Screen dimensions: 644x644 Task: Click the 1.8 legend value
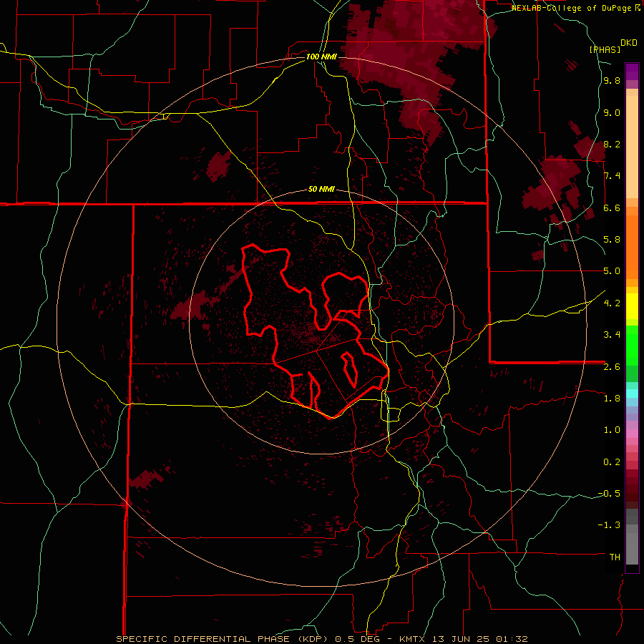(x=612, y=399)
